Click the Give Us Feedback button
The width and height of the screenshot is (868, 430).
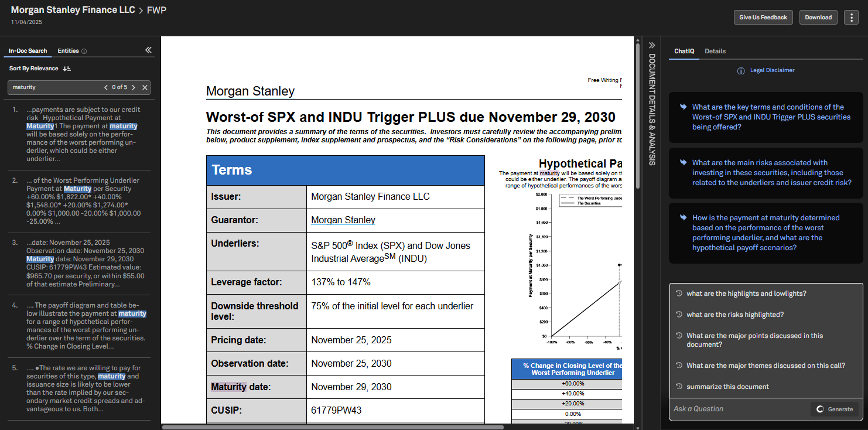[x=763, y=18]
